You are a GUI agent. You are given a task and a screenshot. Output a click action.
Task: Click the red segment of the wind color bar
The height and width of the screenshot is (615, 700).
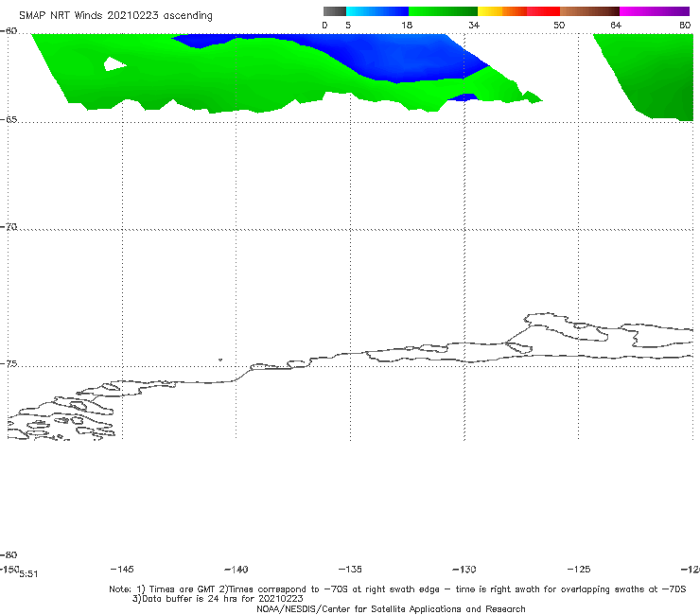(x=543, y=11)
